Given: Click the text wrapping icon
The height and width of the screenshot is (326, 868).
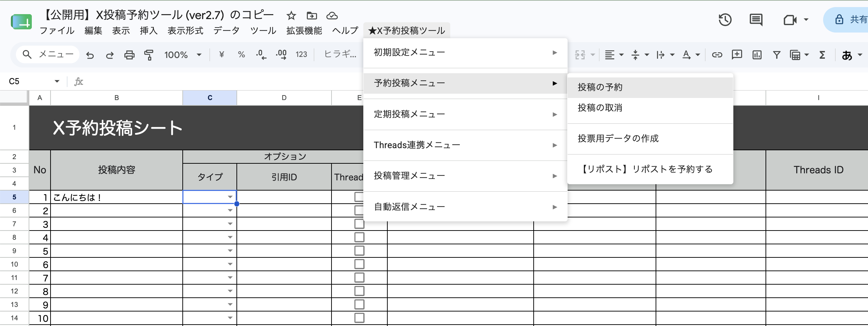Looking at the screenshot, I should point(660,55).
